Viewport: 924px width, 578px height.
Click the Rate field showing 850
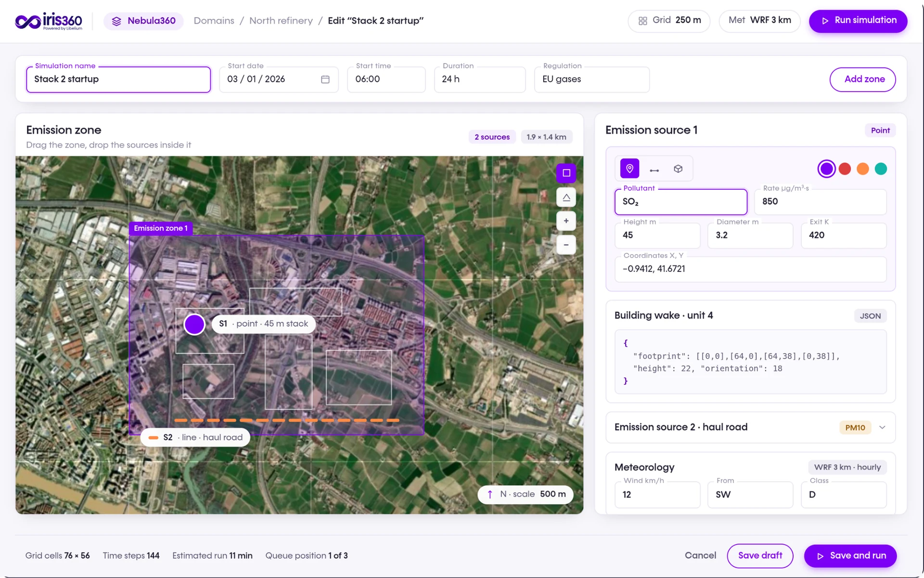coord(820,202)
